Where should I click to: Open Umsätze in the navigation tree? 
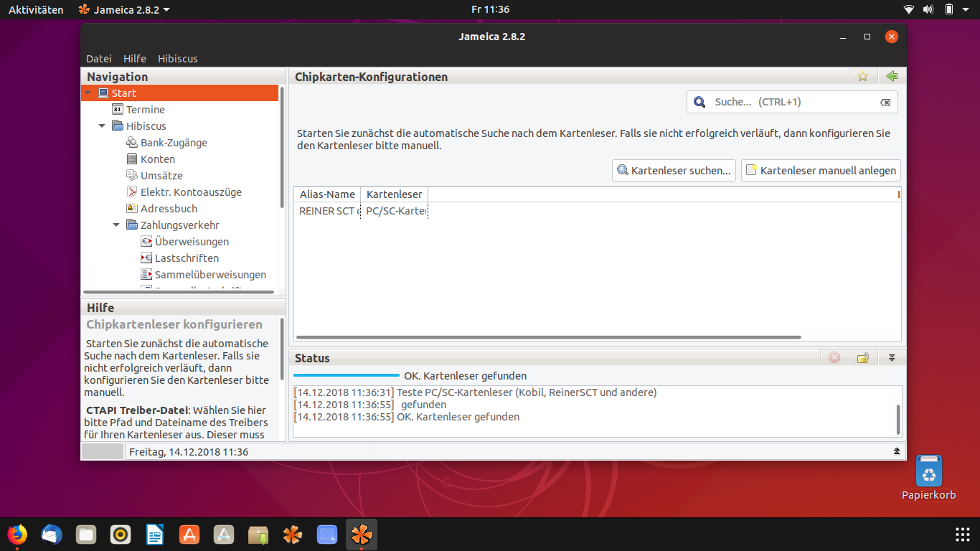[x=161, y=176]
